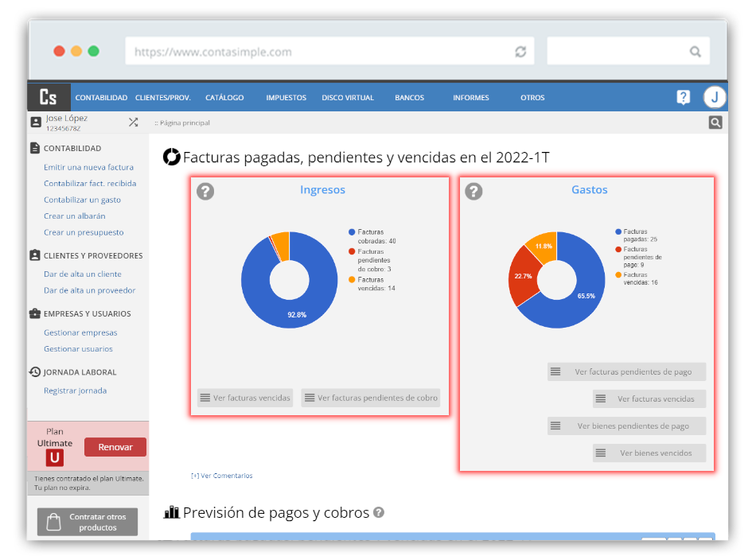Click the user profile icon beside Jose López

click(x=36, y=122)
